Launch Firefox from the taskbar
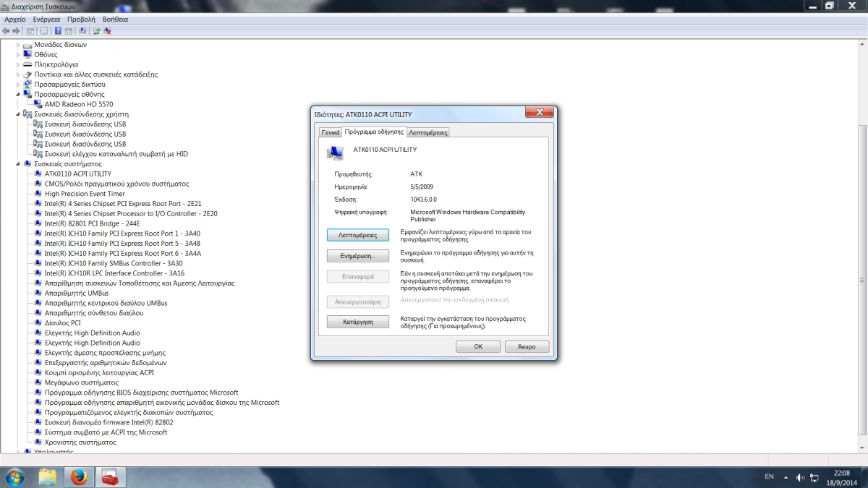The height and width of the screenshot is (488, 868). (80, 477)
